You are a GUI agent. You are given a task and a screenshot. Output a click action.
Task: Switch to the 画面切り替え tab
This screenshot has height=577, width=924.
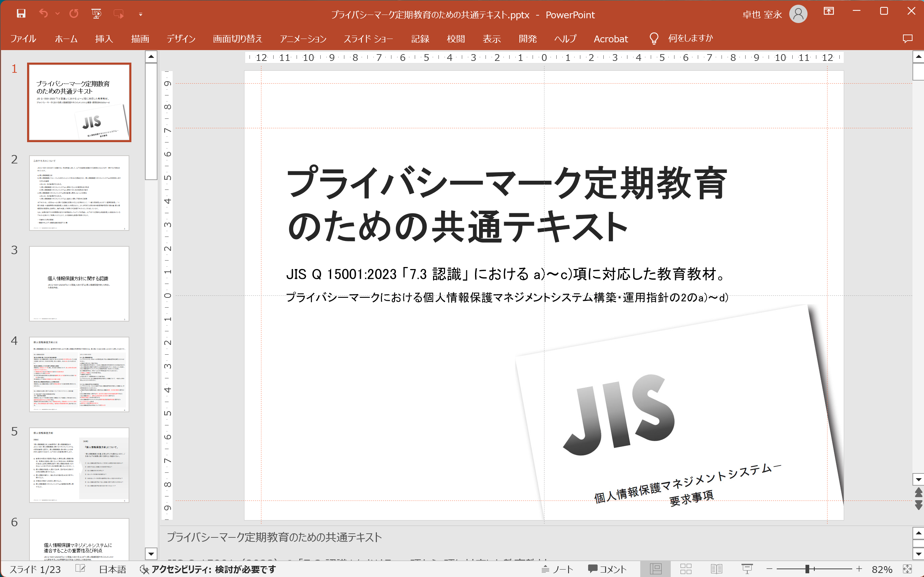pos(237,39)
